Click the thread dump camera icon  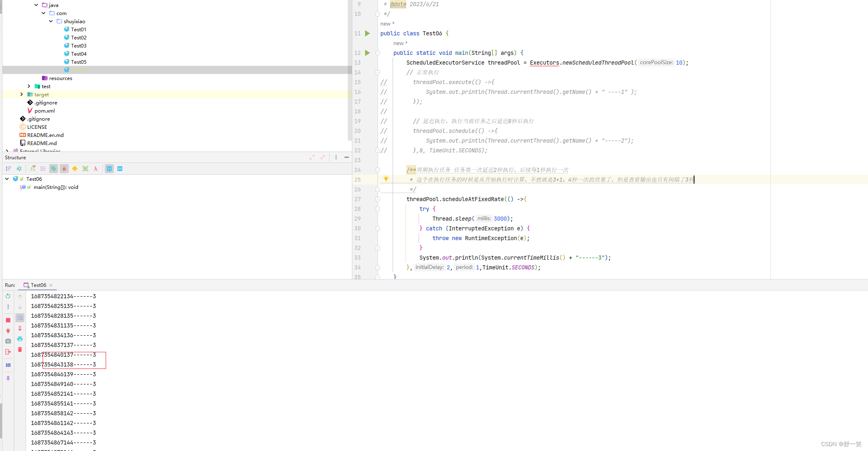click(x=8, y=341)
